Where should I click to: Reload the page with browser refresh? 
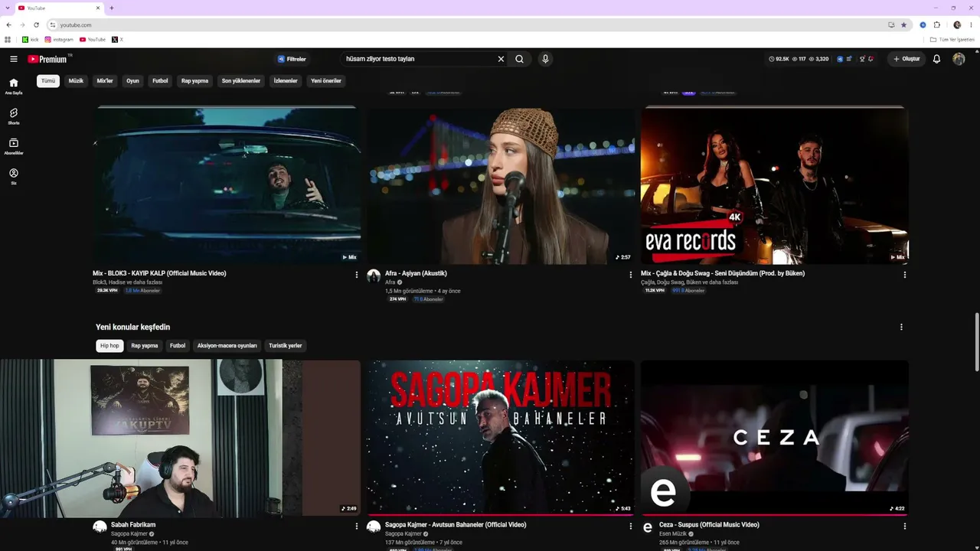pos(36,24)
